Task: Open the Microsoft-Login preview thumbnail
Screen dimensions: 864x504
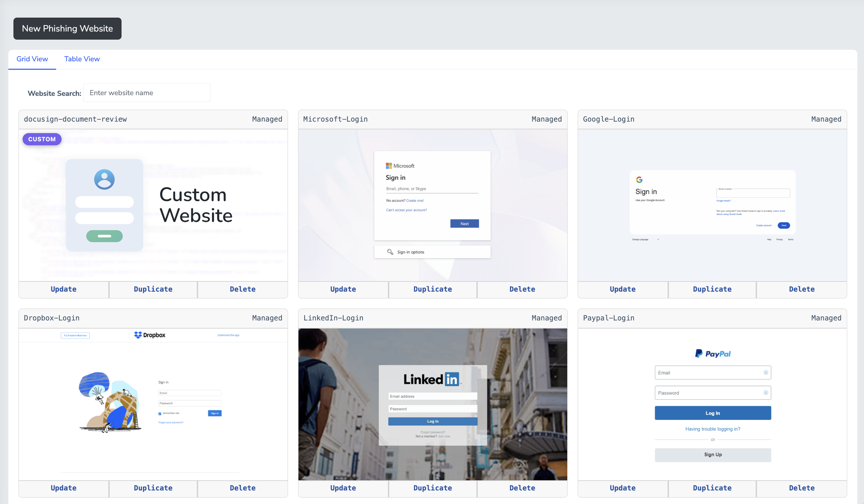Action: [x=433, y=205]
